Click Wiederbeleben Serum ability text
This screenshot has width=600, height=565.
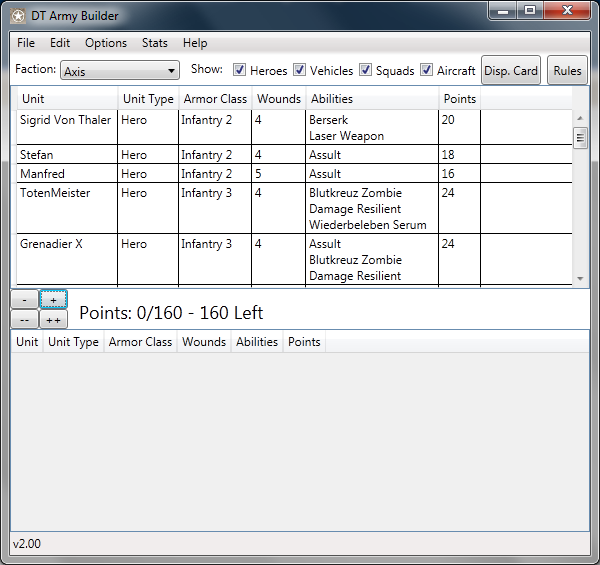367,225
